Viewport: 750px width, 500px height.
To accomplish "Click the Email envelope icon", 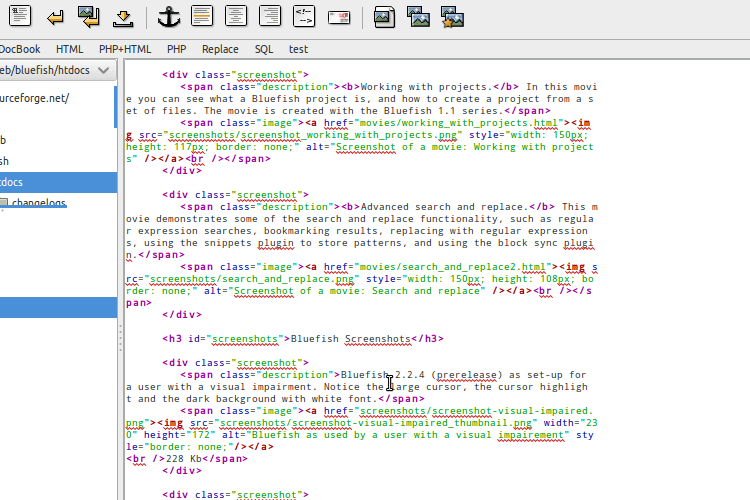I will click(338, 15).
